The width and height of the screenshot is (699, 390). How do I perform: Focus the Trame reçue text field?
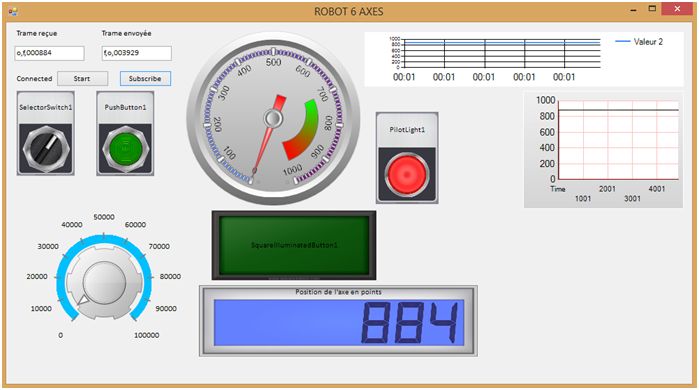[49, 53]
